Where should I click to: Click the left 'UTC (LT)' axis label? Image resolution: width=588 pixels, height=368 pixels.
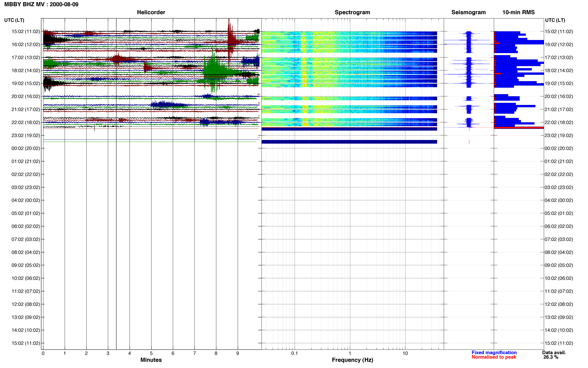point(14,20)
